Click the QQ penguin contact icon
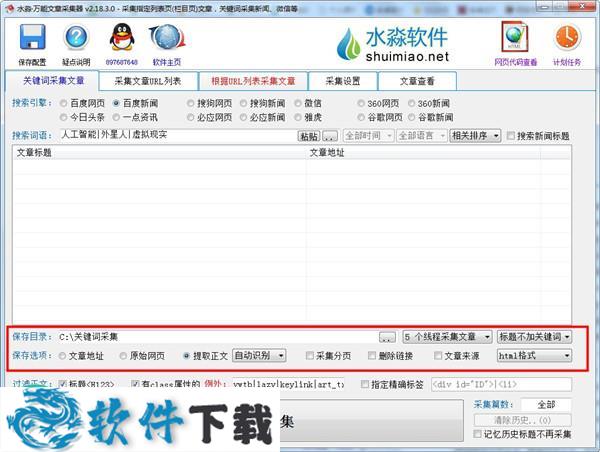 [x=121, y=39]
